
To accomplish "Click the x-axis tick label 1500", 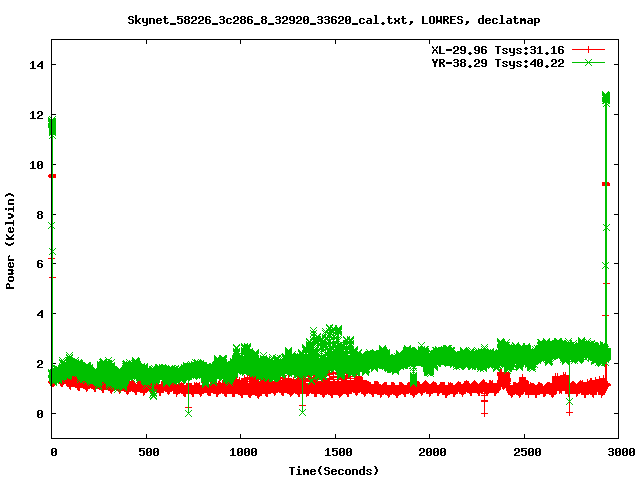I will coord(338,452).
